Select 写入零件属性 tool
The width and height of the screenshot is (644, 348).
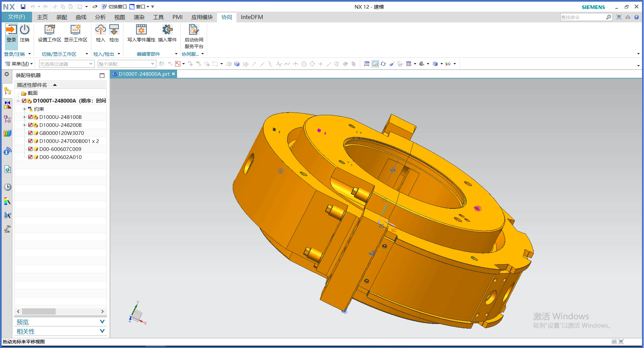coord(141,33)
